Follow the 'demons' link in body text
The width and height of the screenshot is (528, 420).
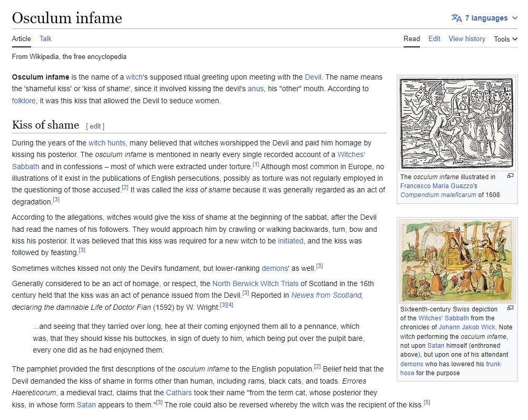point(275,268)
